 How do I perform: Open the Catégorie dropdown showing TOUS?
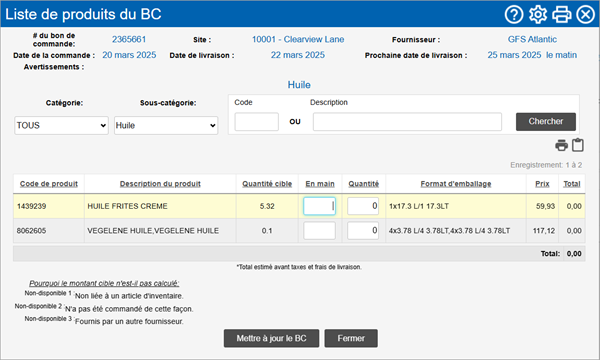coord(61,125)
